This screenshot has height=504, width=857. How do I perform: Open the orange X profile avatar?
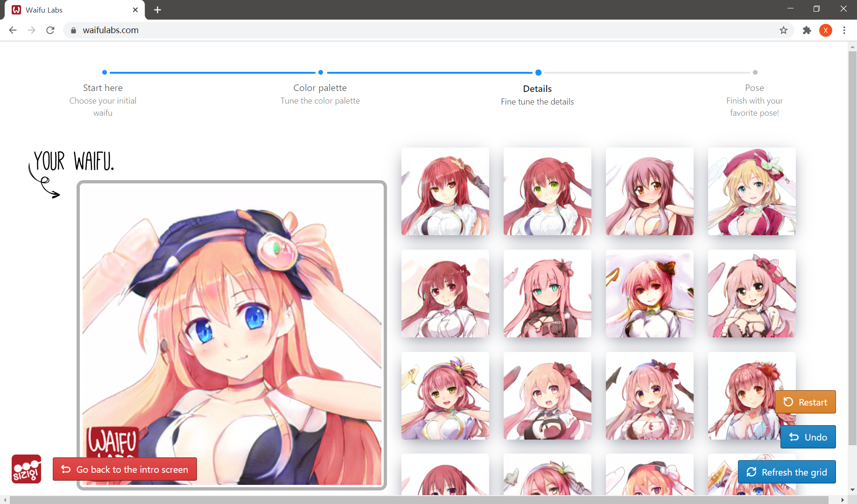pyautogui.click(x=825, y=30)
